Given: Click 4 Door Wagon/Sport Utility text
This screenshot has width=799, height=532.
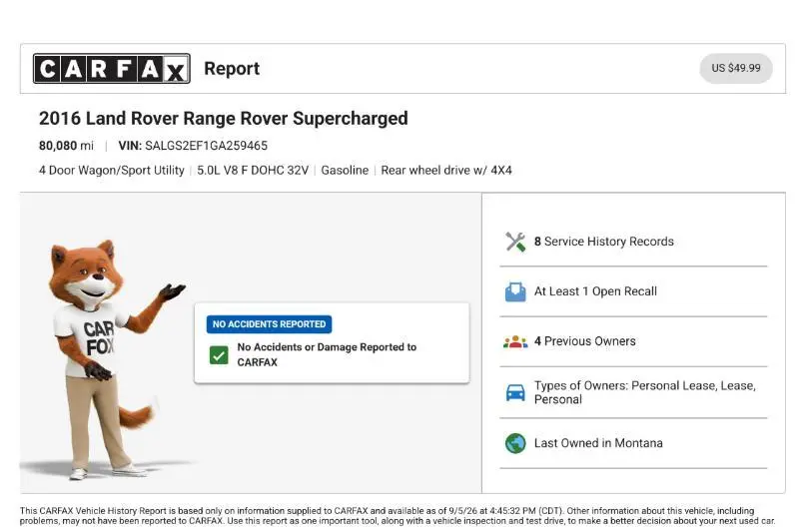Looking at the screenshot, I should tap(111, 171).
